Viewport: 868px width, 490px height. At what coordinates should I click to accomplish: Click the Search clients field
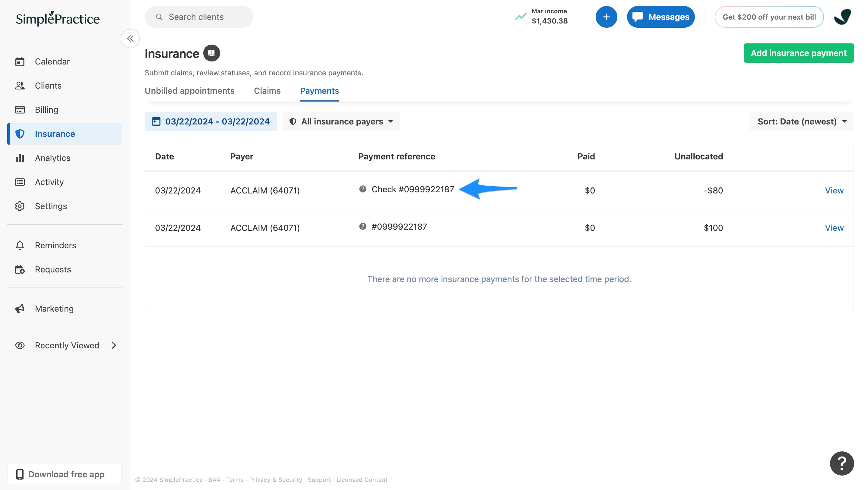199,17
